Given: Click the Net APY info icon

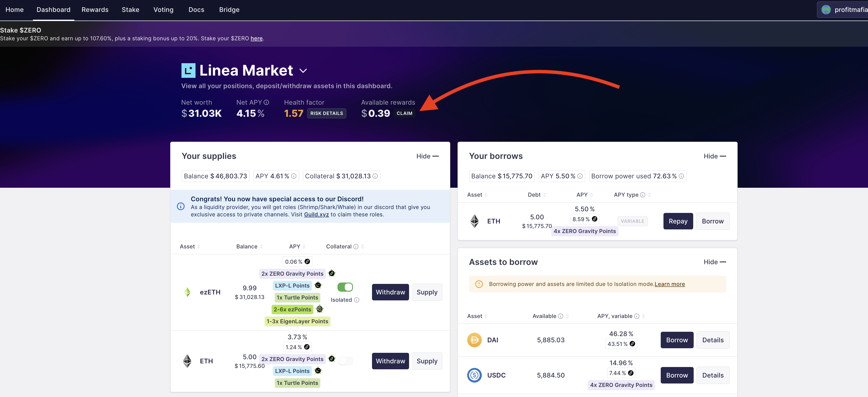Looking at the screenshot, I should pos(266,103).
